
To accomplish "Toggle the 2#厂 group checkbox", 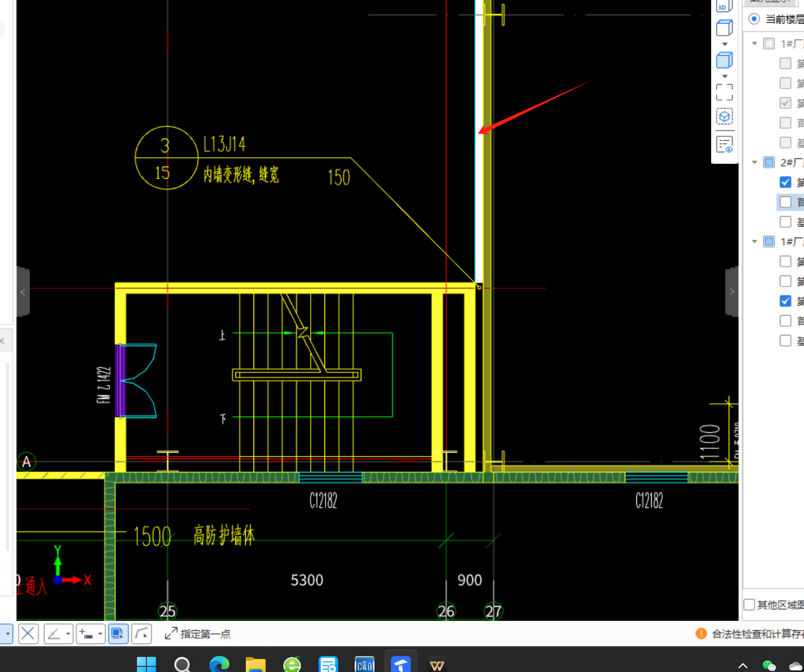I will pyautogui.click(x=769, y=162).
